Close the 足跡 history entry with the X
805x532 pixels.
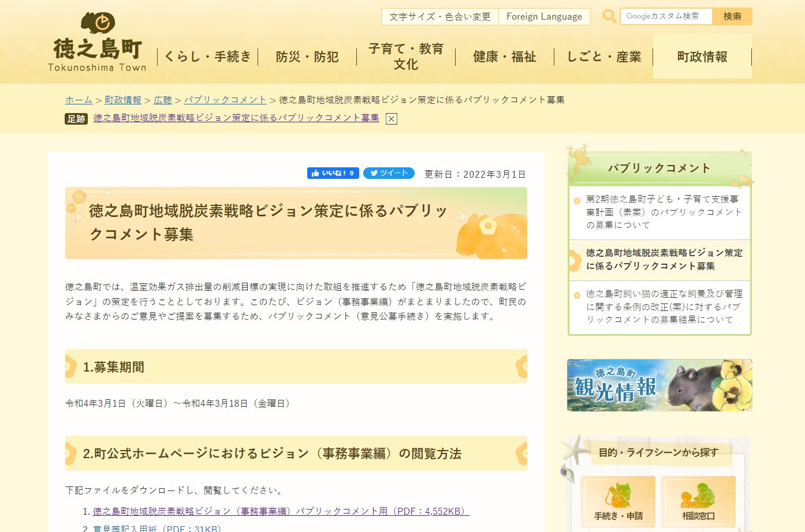click(x=392, y=119)
